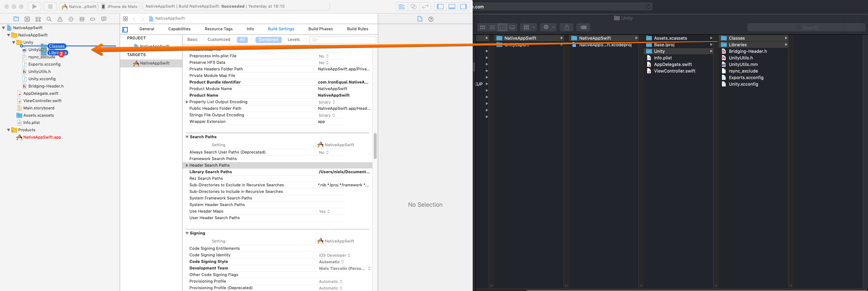Screen dimensions: 868x291
Task: Click the Finder Search field
Action: (806, 27)
